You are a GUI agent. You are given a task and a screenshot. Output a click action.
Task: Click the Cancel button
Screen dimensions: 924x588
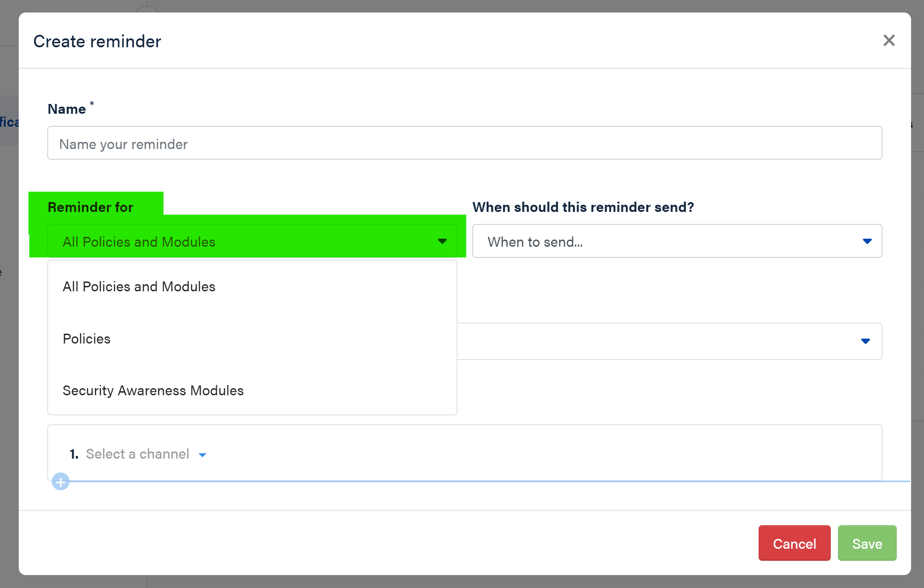pyautogui.click(x=794, y=543)
